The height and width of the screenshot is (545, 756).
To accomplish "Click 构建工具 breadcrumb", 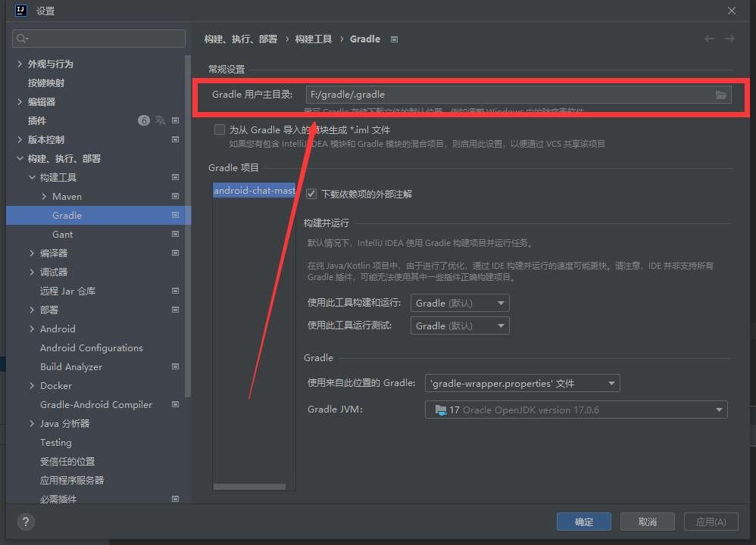I will [x=314, y=39].
